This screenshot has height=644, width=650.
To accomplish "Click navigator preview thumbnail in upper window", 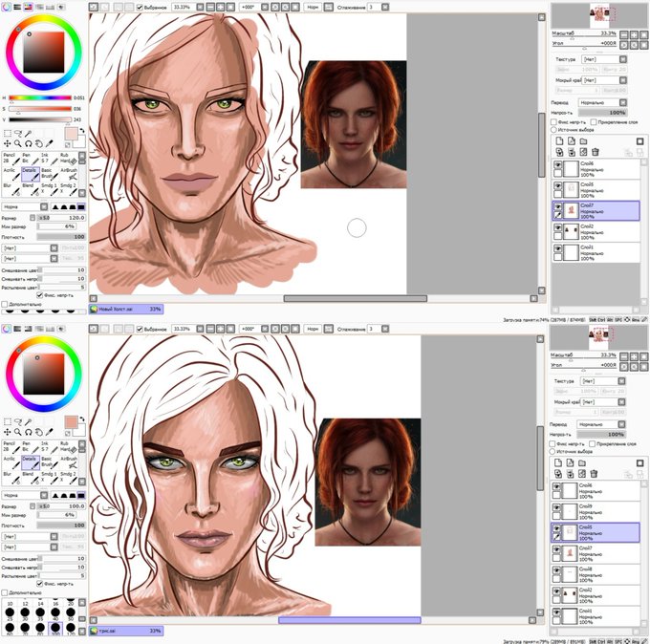I will [599, 15].
